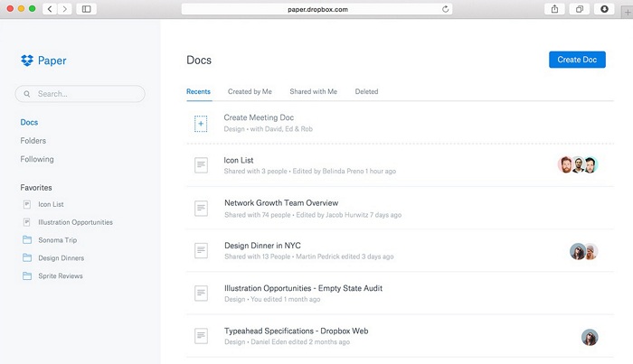Open the Shared with Me tab
The height and width of the screenshot is (364, 633).
[x=313, y=91]
